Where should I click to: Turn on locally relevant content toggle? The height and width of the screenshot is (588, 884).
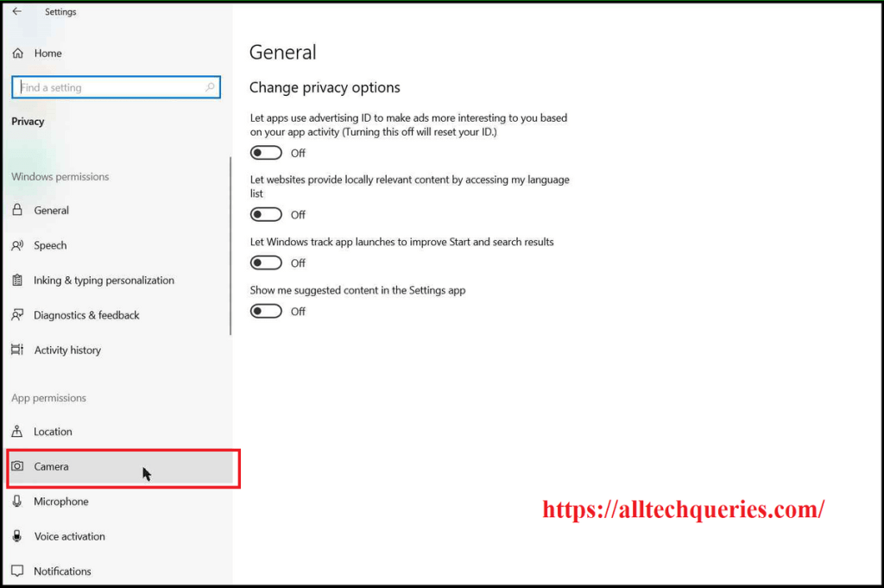pos(266,214)
